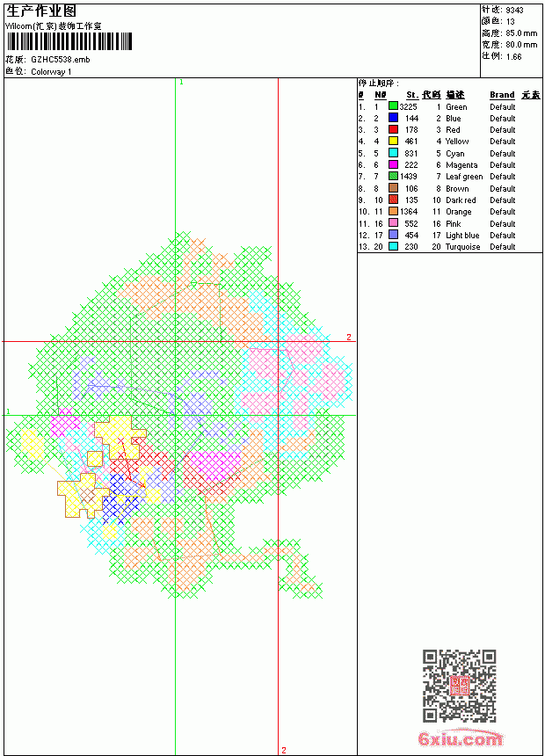The width and height of the screenshot is (545, 756).
Task: Pick the Yellow swatch in stop sequence
Action: click(393, 141)
